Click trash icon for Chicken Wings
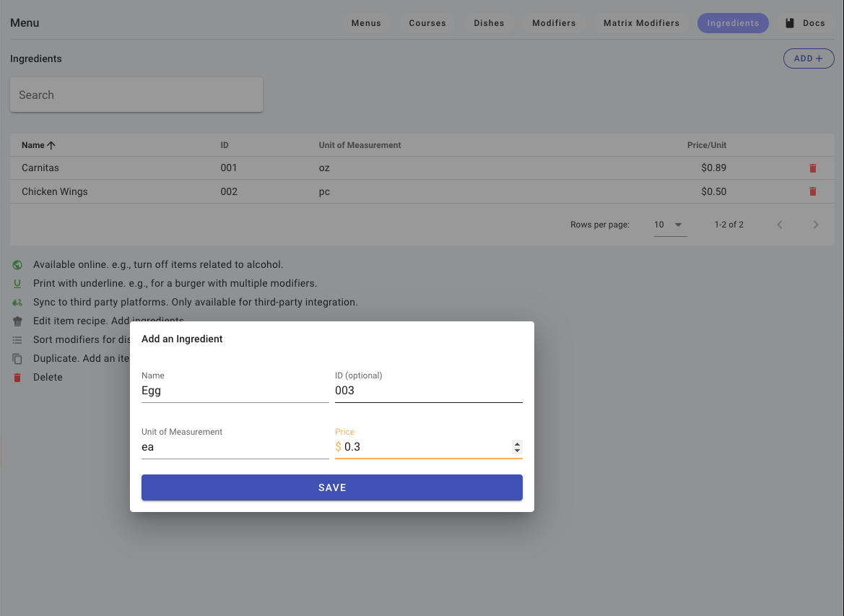 pos(812,192)
